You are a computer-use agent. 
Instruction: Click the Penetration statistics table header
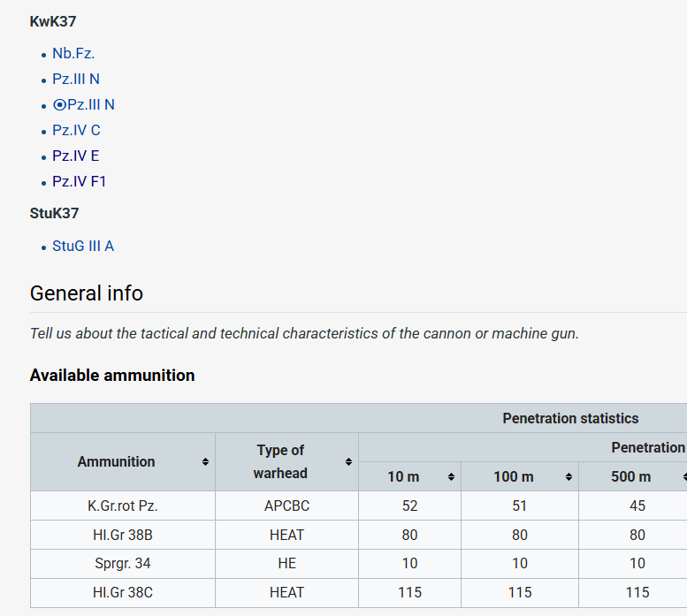pos(570,418)
